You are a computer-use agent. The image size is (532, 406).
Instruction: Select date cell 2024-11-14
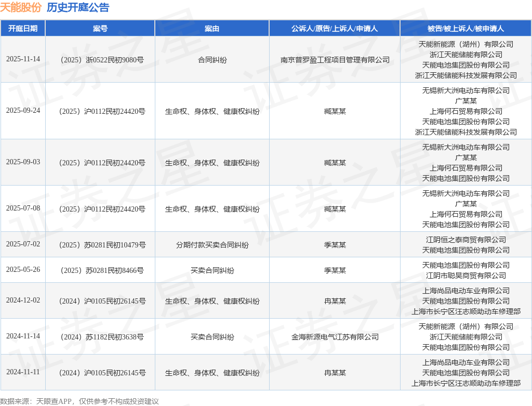pos(23,336)
